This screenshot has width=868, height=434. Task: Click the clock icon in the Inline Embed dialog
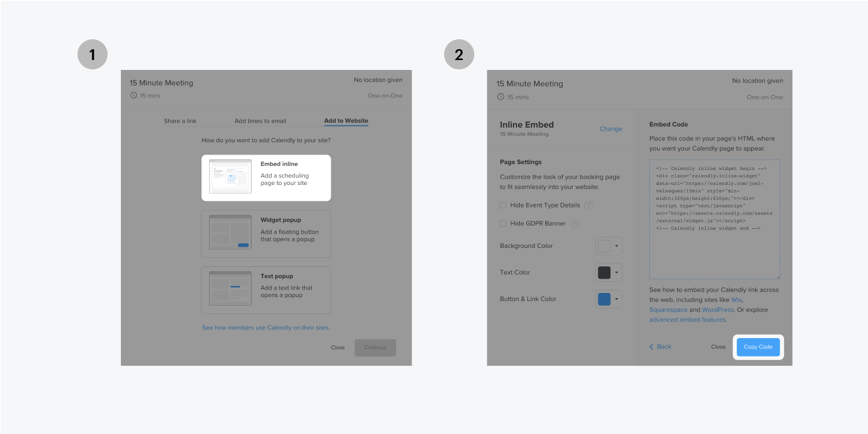(x=500, y=97)
